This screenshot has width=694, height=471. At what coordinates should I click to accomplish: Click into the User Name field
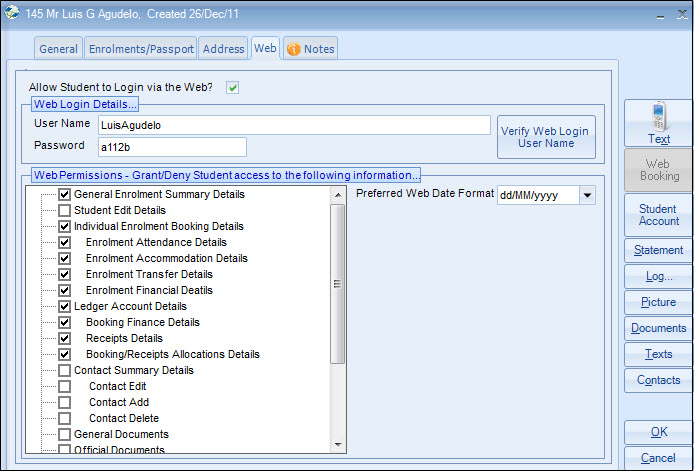point(293,125)
